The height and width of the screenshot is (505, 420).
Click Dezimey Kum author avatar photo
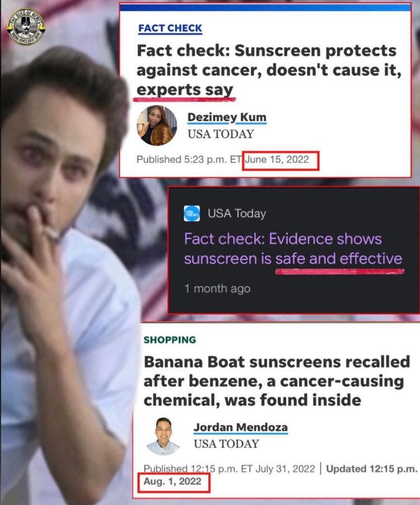(157, 125)
